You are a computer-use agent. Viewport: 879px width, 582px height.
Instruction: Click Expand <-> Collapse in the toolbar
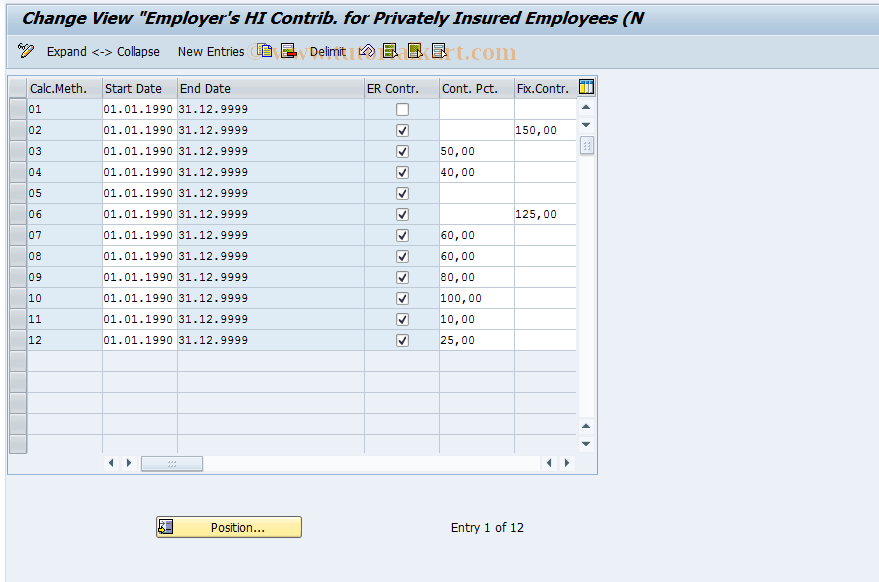coord(103,51)
